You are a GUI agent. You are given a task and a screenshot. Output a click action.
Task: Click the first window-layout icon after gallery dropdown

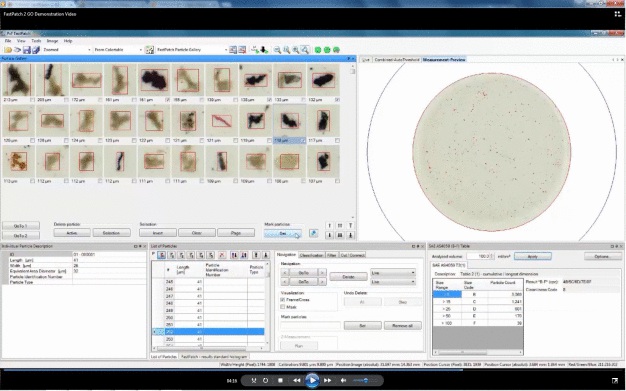233,50
